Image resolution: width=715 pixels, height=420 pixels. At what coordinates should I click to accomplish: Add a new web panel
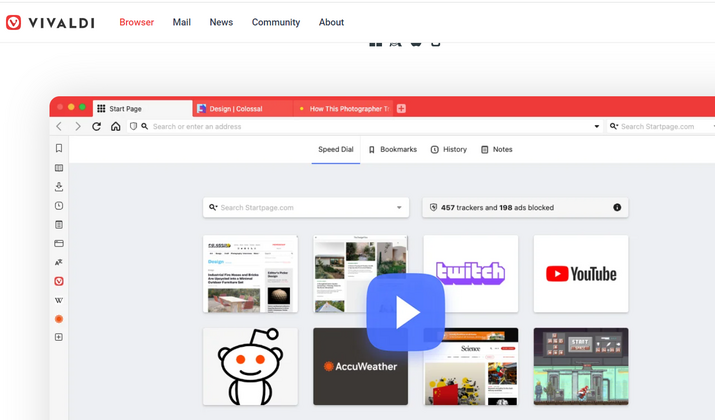(59, 337)
